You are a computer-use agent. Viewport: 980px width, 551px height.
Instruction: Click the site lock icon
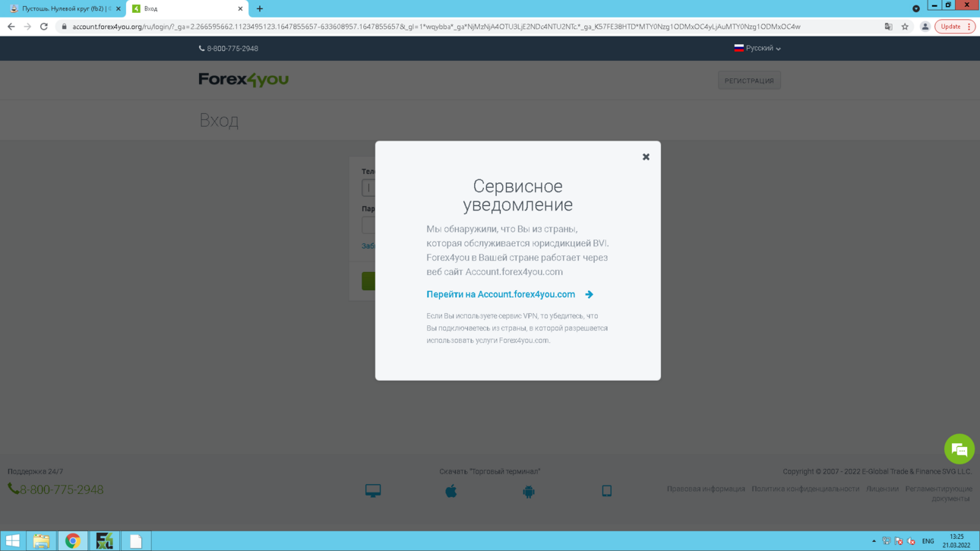(64, 27)
